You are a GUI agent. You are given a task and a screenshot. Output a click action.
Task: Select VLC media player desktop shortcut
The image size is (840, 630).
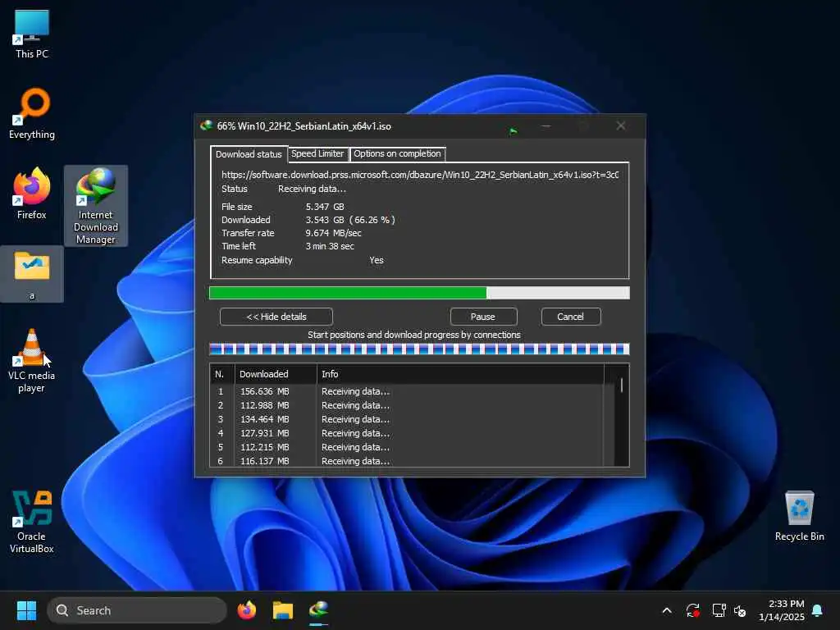32,360
